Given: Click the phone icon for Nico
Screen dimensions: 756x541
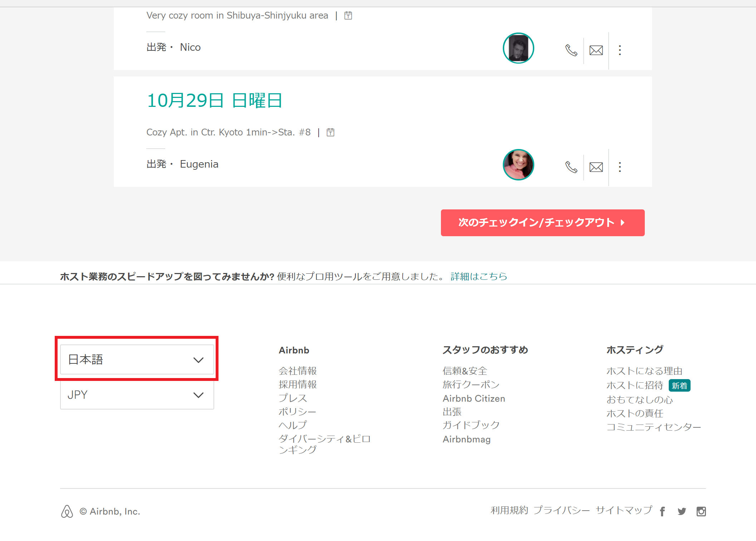Looking at the screenshot, I should pyautogui.click(x=571, y=50).
